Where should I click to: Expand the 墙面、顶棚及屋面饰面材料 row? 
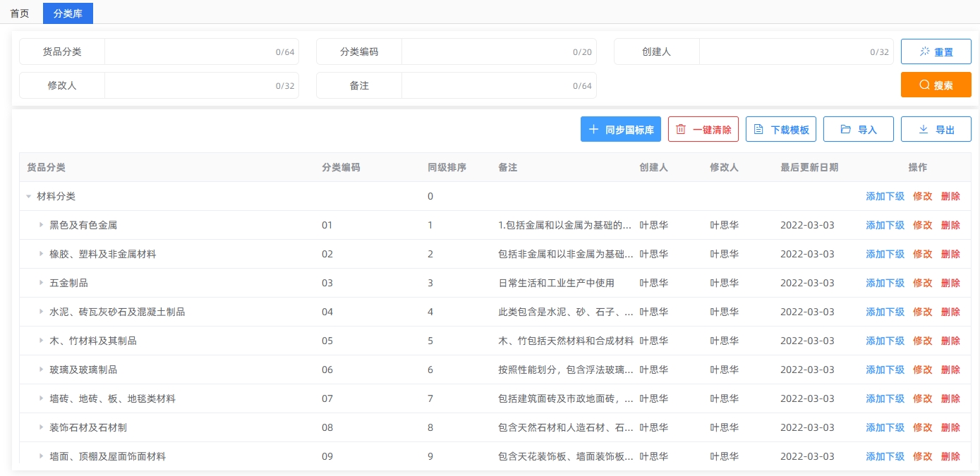[x=42, y=457]
